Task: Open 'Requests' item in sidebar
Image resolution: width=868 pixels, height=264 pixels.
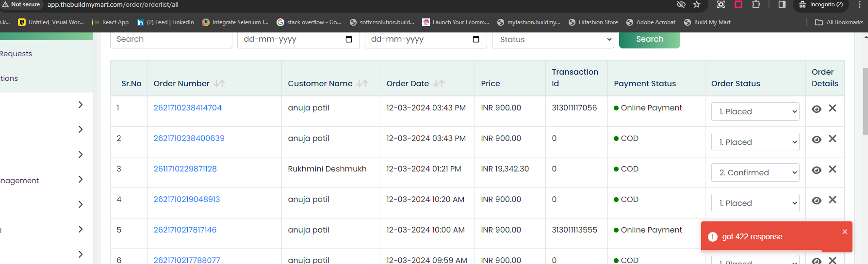Action: [x=16, y=54]
